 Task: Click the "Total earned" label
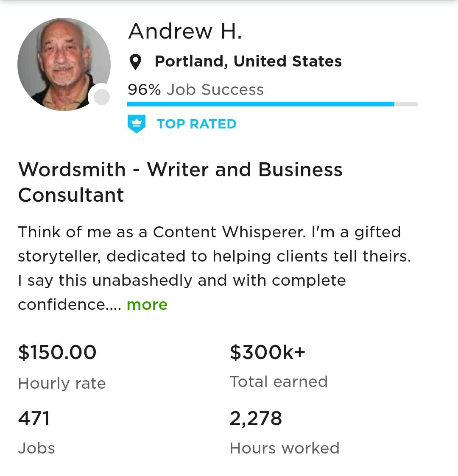279,381
